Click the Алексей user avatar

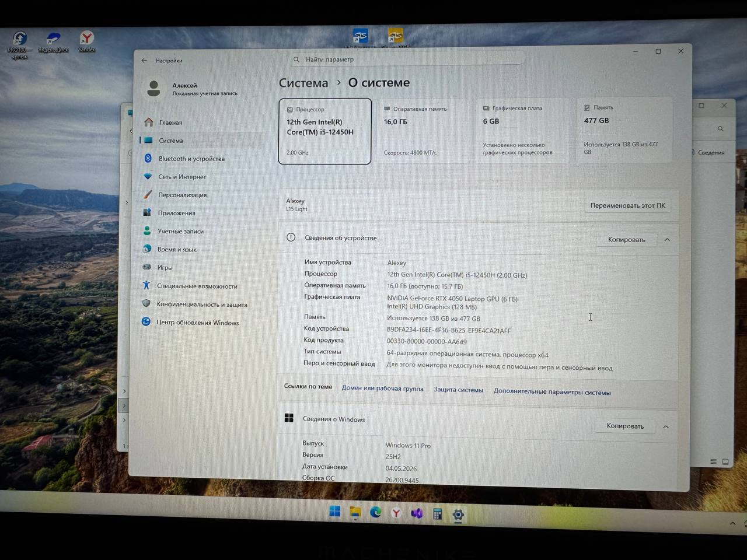click(154, 89)
